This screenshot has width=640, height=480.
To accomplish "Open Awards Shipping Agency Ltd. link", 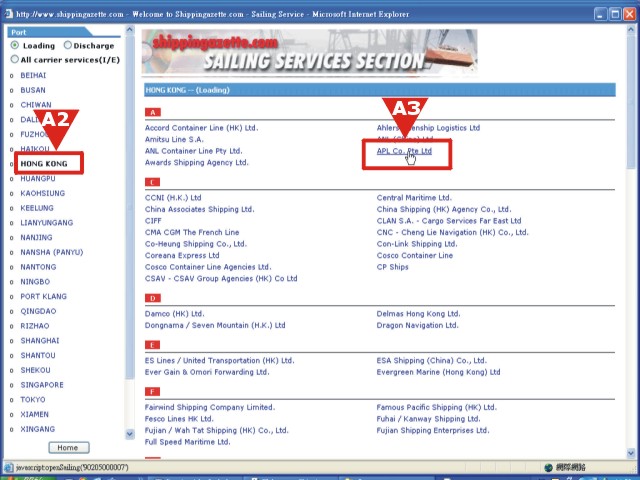I will [x=197, y=162].
